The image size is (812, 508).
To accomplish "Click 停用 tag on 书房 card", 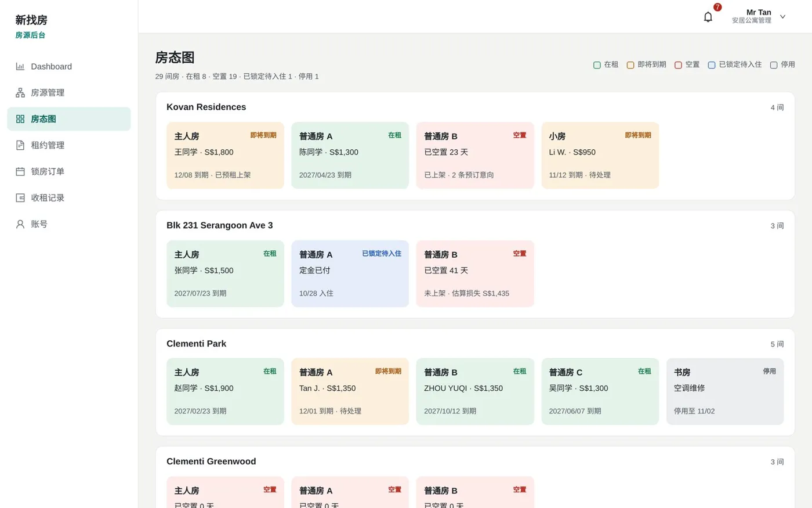I will pyautogui.click(x=770, y=372).
